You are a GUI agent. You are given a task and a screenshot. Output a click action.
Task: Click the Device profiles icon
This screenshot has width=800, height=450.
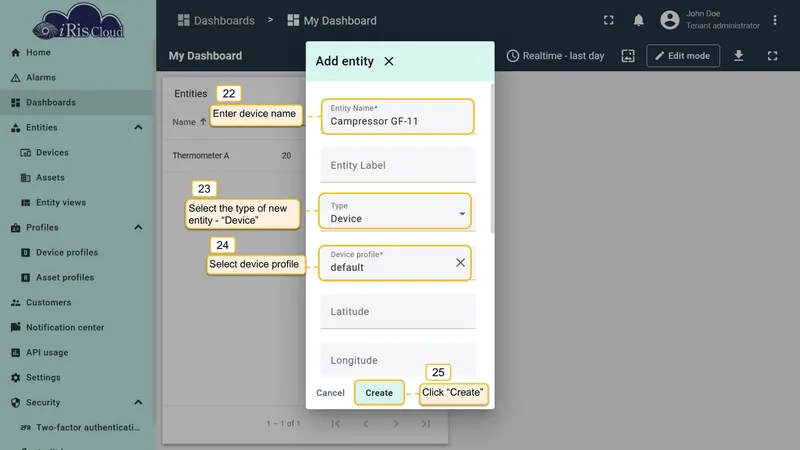pyautogui.click(x=26, y=253)
